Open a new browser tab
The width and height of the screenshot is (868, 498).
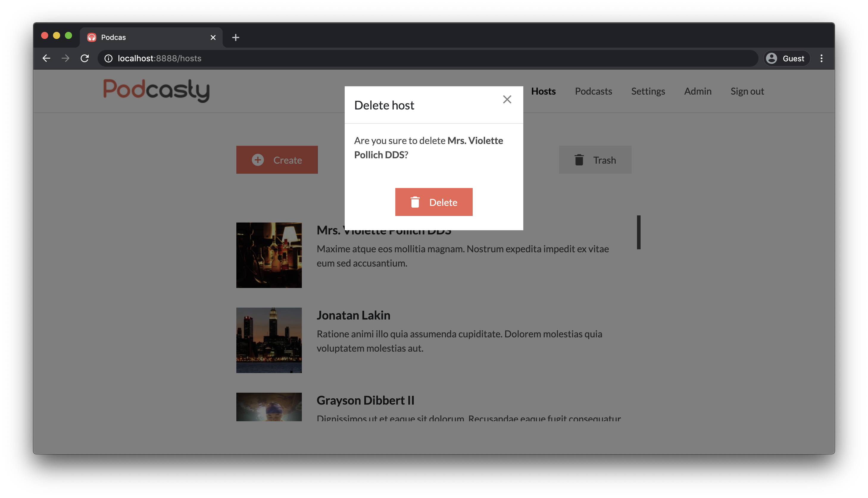[235, 37]
